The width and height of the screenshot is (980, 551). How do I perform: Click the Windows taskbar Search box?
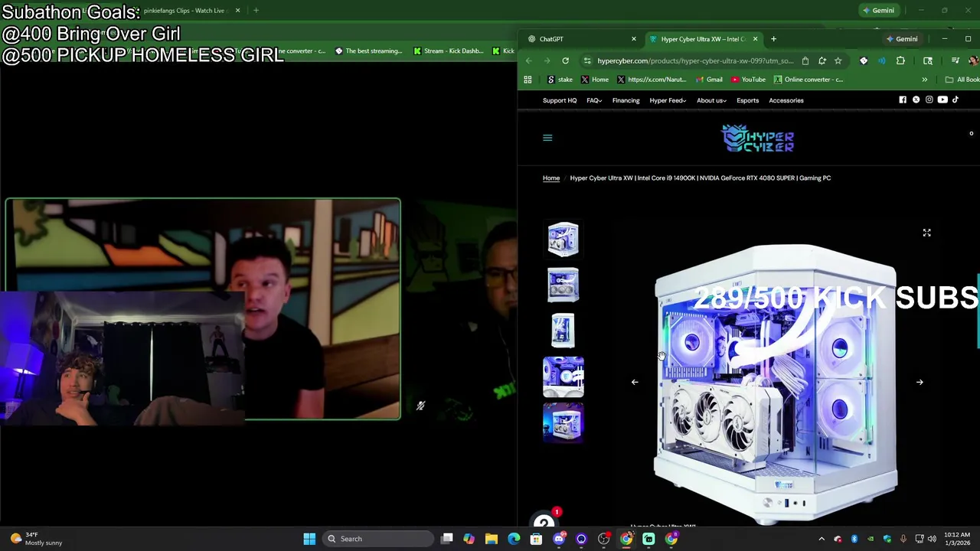pos(379,539)
